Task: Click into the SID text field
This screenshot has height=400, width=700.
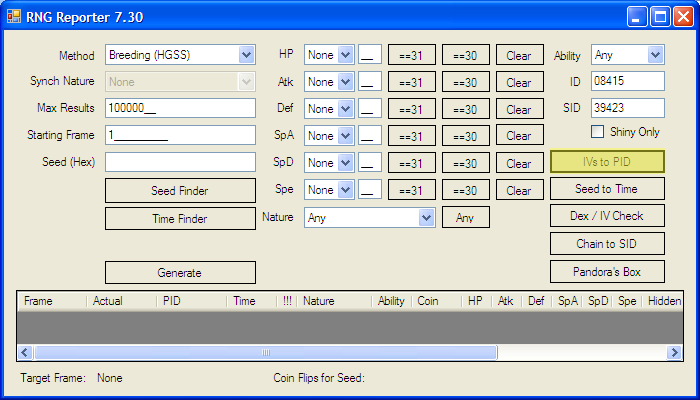Action: click(627, 108)
